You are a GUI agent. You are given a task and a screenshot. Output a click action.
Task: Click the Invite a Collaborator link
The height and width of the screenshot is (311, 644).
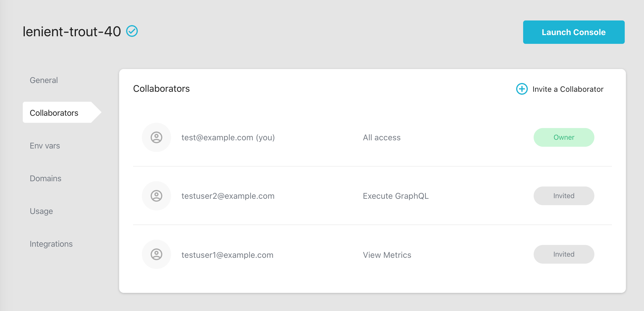coord(568,89)
